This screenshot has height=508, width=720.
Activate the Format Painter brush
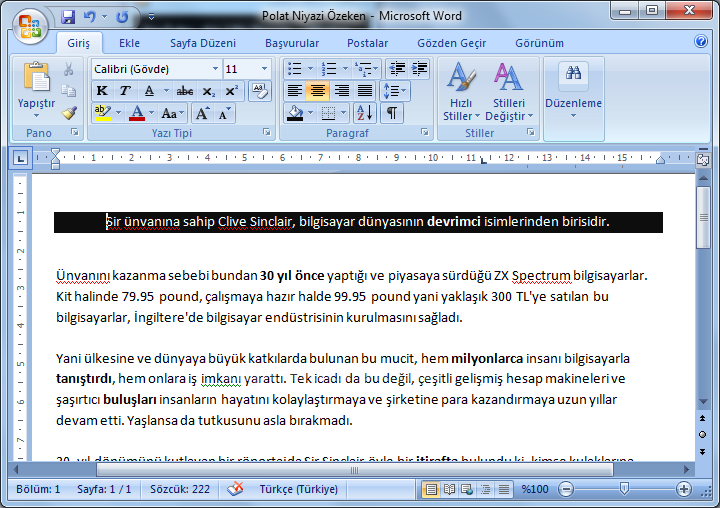(69, 113)
